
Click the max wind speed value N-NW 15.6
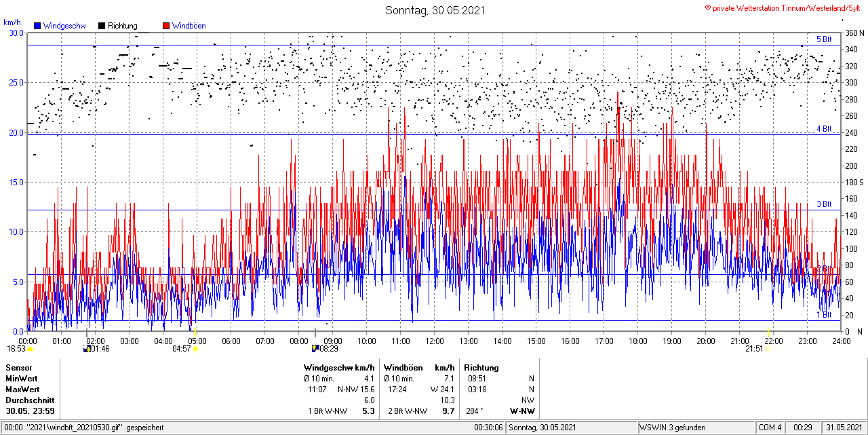356,390
